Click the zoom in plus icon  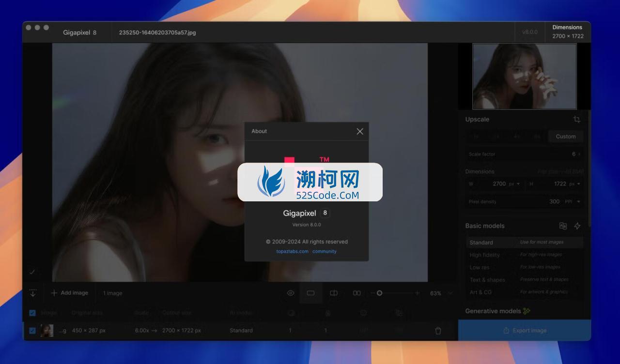pos(418,293)
